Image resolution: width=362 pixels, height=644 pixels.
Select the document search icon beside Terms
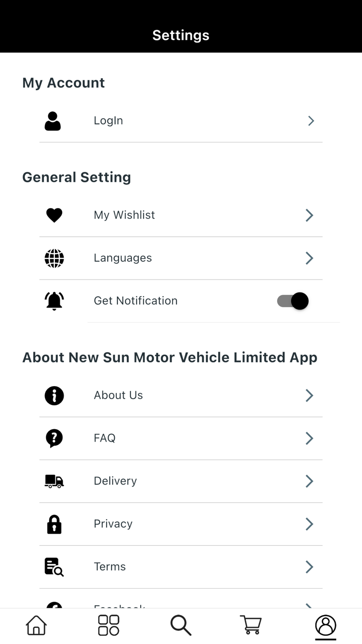tap(54, 567)
